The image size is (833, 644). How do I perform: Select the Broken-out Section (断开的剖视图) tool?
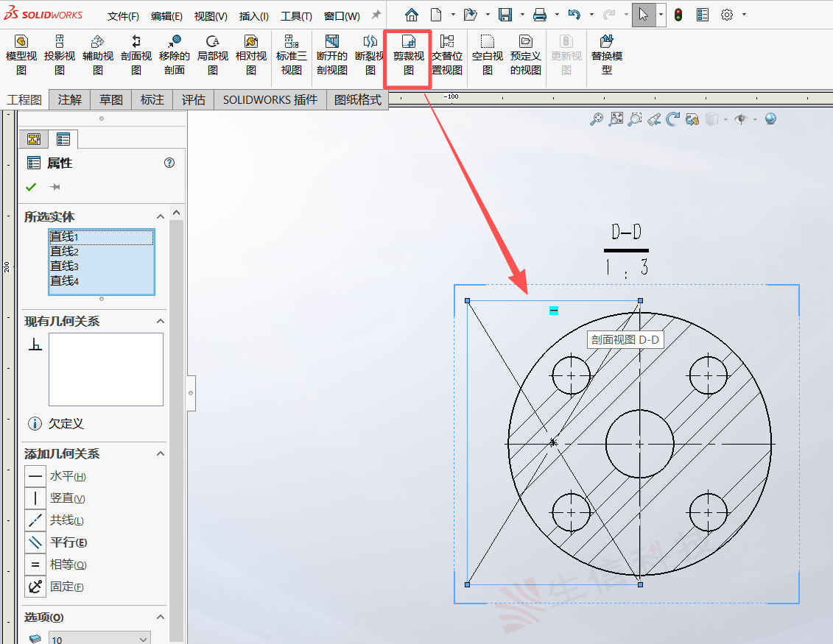[x=332, y=55]
